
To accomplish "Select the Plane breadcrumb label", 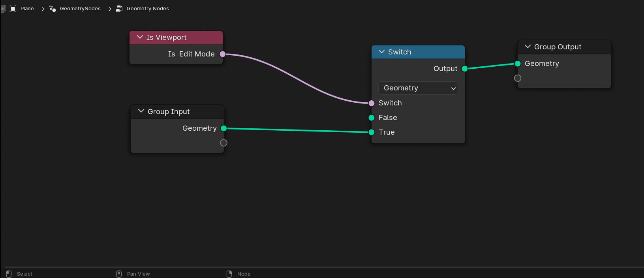I will pos(27,9).
